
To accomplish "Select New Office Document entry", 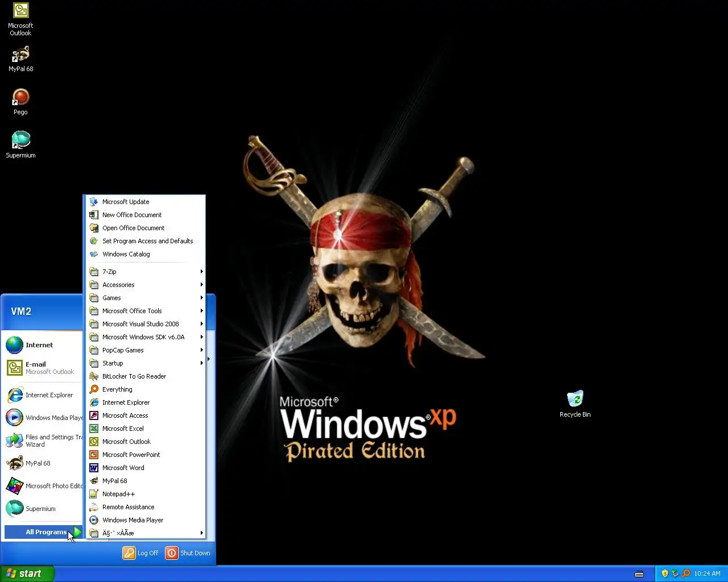I will pyautogui.click(x=145, y=215).
